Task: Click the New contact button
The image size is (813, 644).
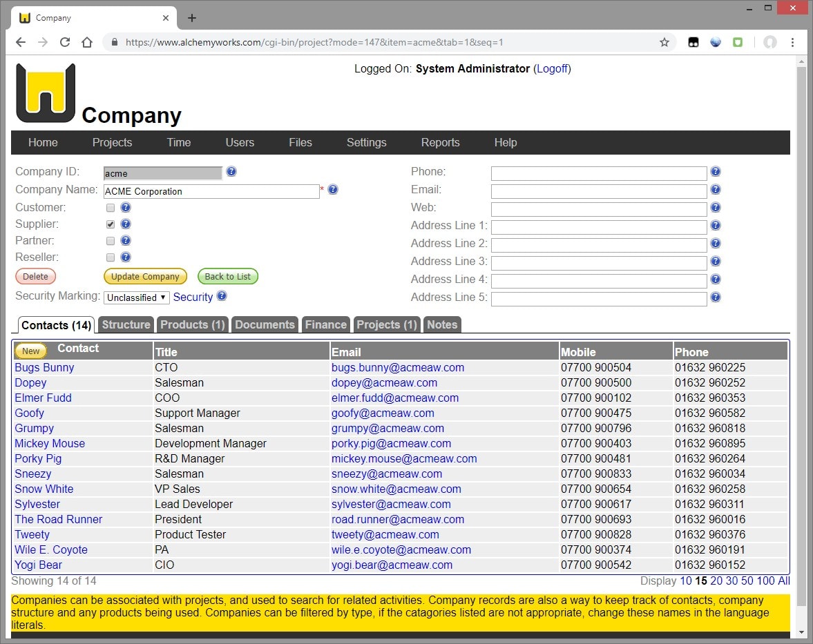Action: [30, 351]
